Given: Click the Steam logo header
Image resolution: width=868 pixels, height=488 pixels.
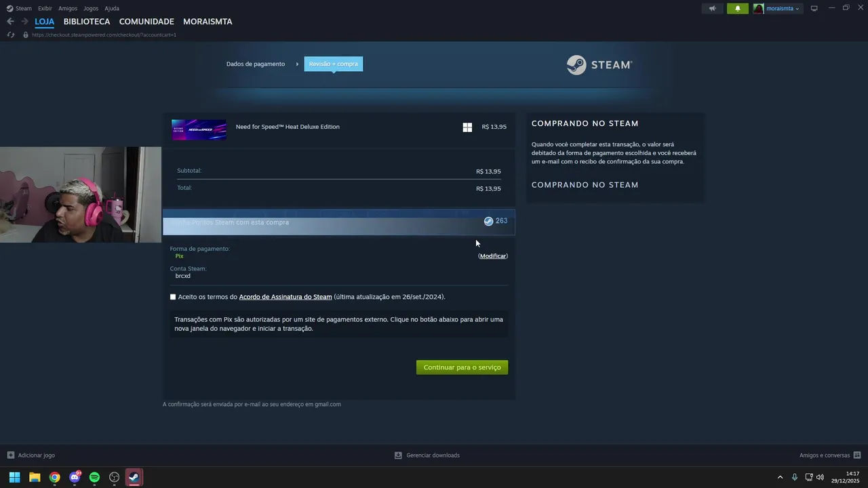Looking at the screenshot, I should pos(599,65).
